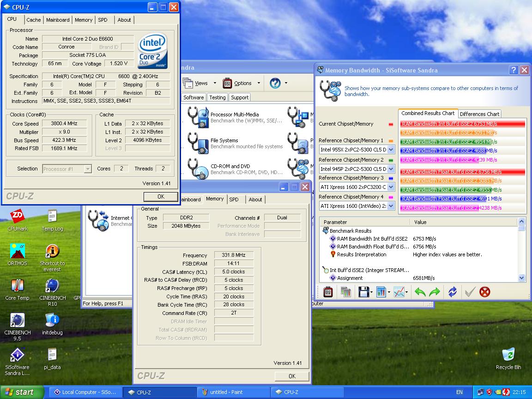
Task: Switch to the Differences Chart tab
Action: pos(479,114)
